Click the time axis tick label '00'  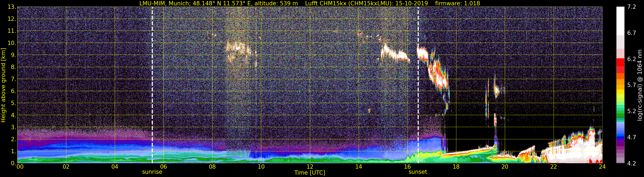(20, 167)
